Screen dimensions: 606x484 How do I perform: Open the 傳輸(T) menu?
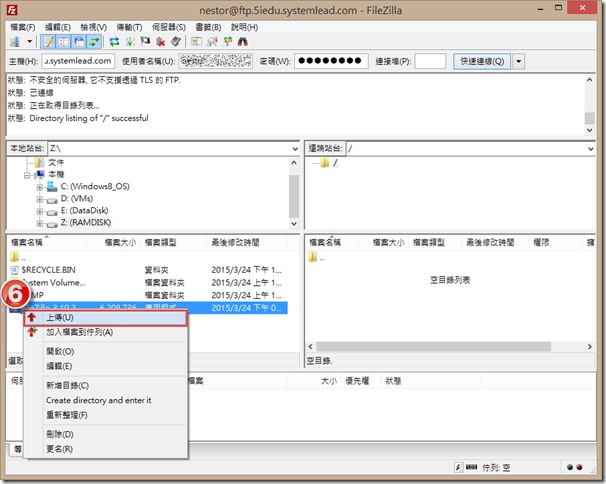[x=129, y=27]
